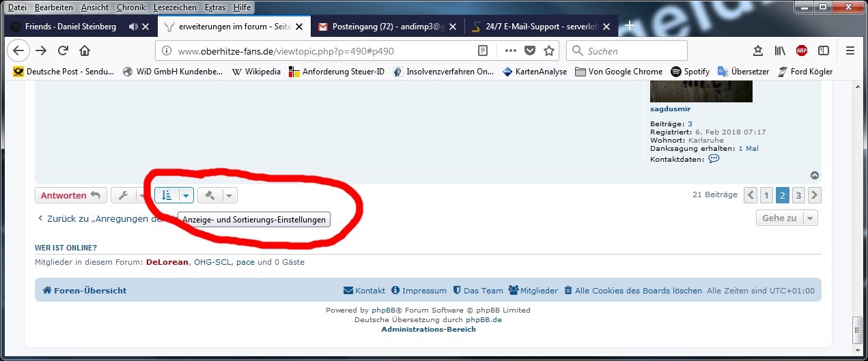
Task: Open the Firefox library icon
Action: (780, 50)
